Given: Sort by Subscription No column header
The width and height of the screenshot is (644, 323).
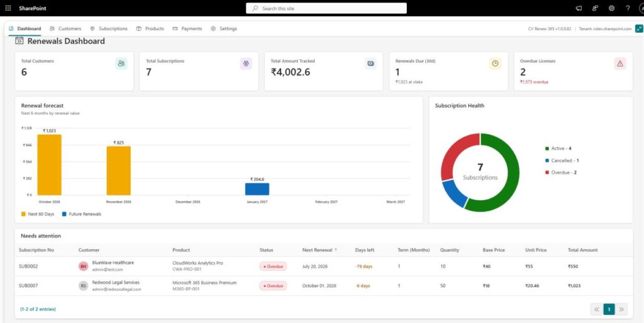Looking at the screenshot, I should 36,250.
